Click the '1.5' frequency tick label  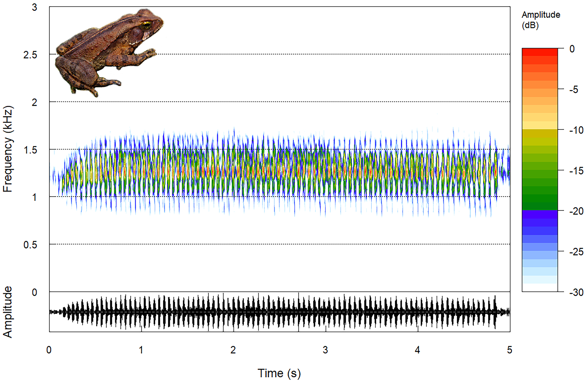tap(30, 150)
